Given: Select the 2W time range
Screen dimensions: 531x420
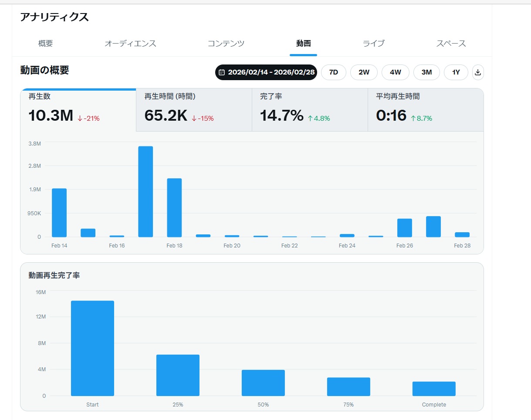Looking at the screenshot, I should tap(364, 72).
